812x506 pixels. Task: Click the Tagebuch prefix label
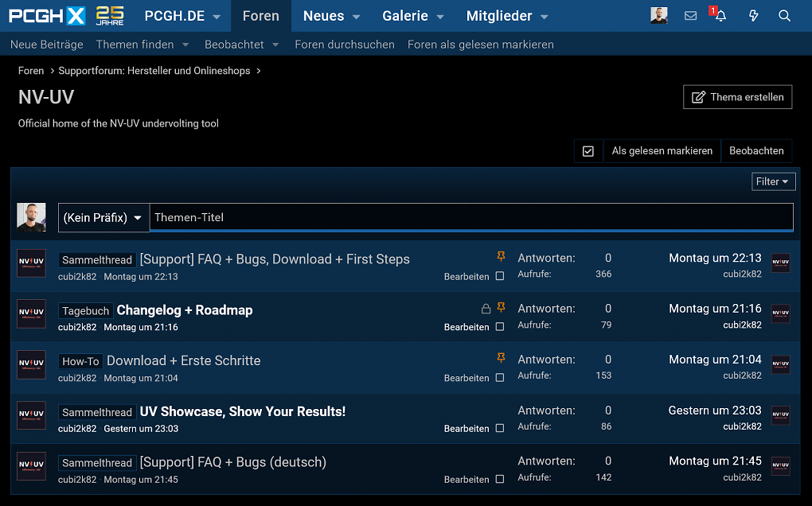pos(85,311)
